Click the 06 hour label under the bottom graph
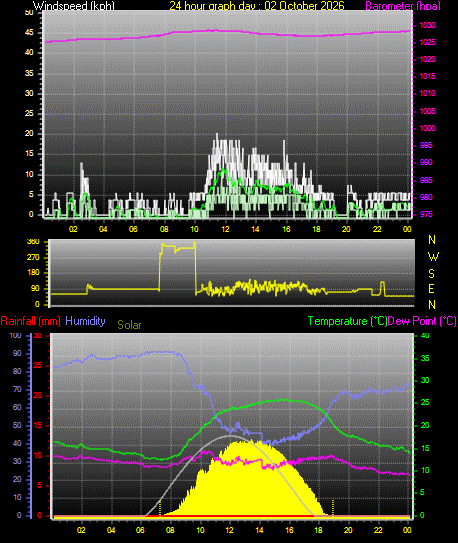Screen dimensions: 458x543 [140, 530]
